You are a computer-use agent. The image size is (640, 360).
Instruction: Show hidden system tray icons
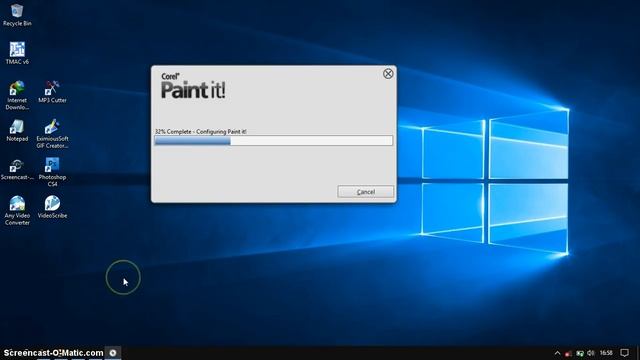[x=557, y=353]
